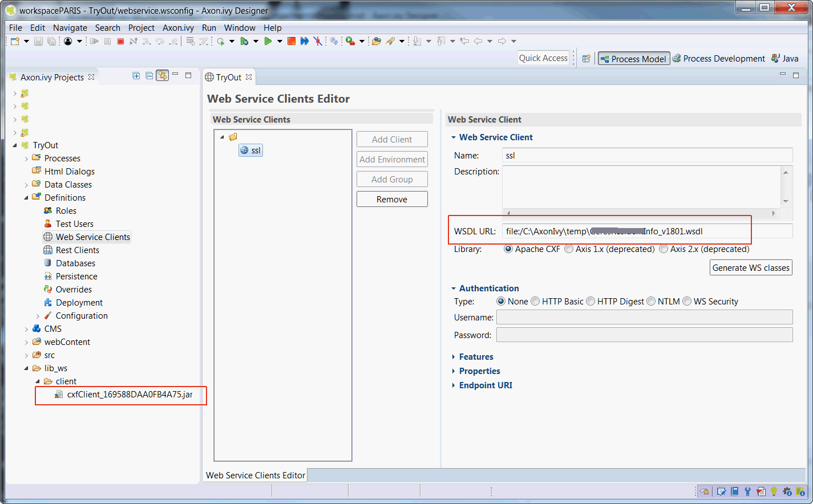Select Axis 2.x (deprecated) library

pos(664,249)
